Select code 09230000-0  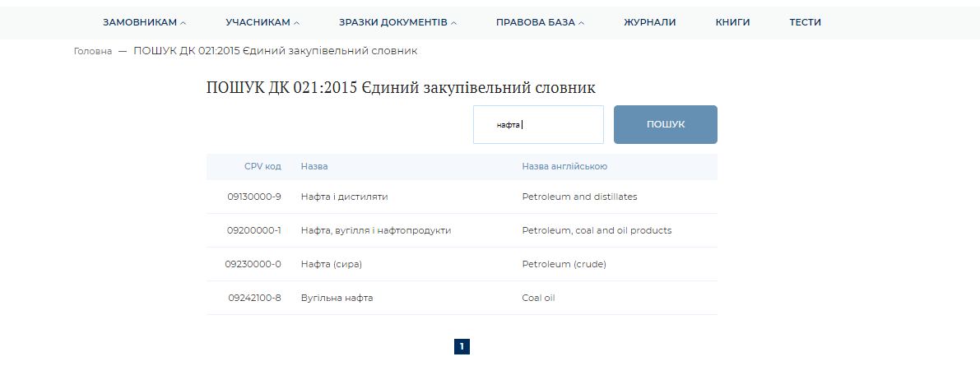pos(253,264)
